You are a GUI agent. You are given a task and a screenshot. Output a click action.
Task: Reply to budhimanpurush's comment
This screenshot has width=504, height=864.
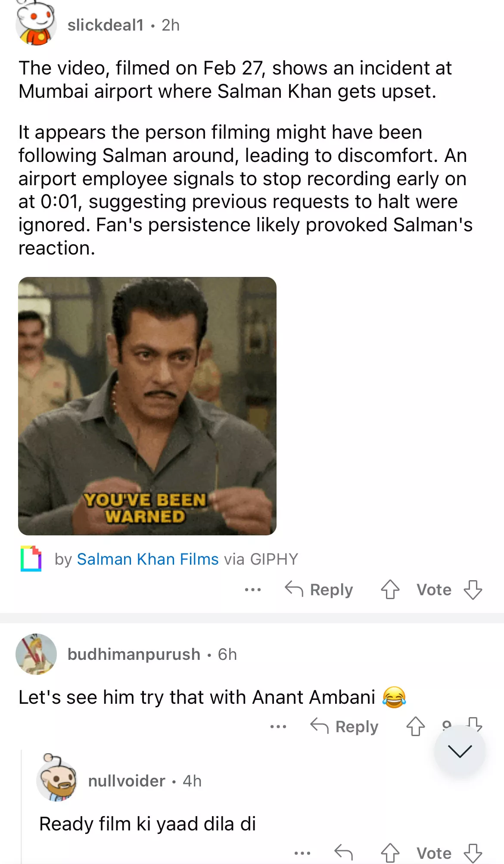pos(345,726)
